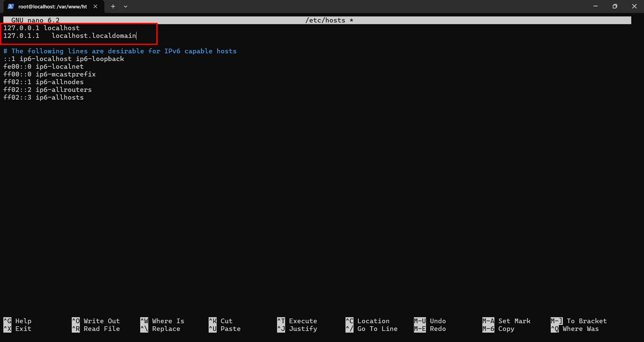Click the ^\ Replace shortcut
This screenshot has height=342, width=644.
pos(160,329)
